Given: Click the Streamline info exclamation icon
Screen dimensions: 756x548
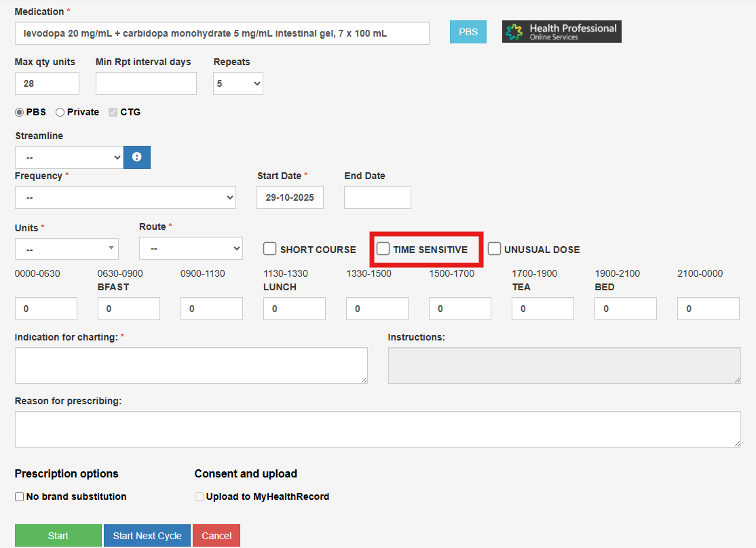Looking at the screenshot, I should pos(137,157).
